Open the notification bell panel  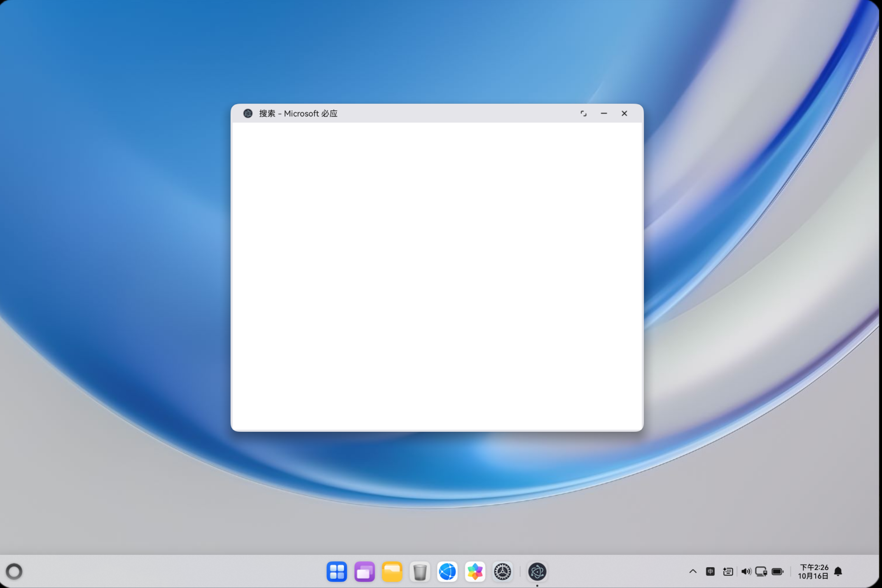point(838,571)
